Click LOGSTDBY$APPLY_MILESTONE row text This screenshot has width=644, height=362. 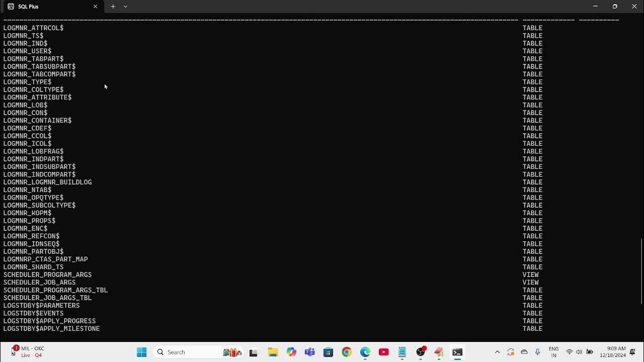tap(51, 329)
